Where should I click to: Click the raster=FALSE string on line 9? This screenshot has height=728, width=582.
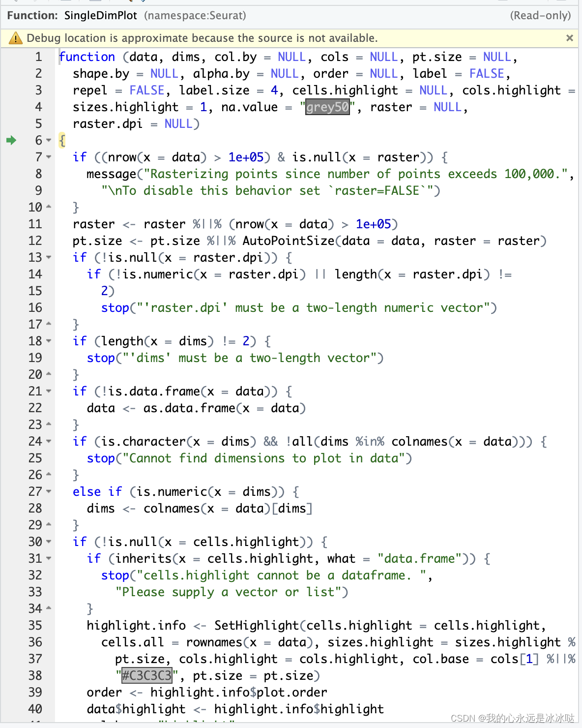(377, 190)
